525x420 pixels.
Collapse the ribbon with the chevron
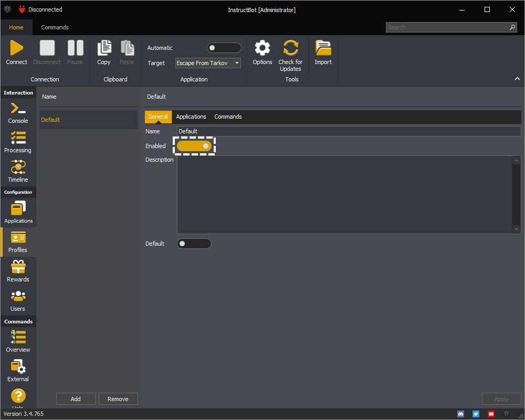click(517, 78)
